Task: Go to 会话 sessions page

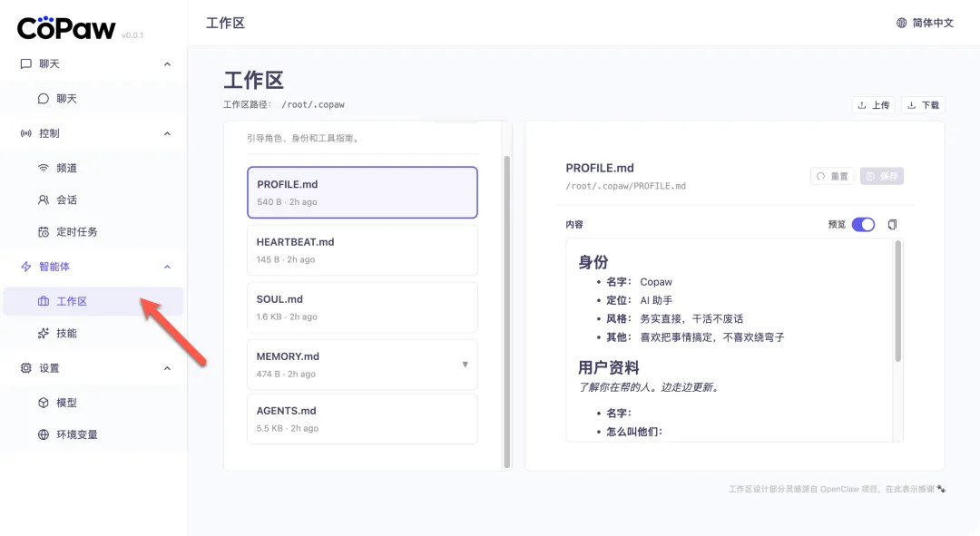Action: (x=67, y=200)
